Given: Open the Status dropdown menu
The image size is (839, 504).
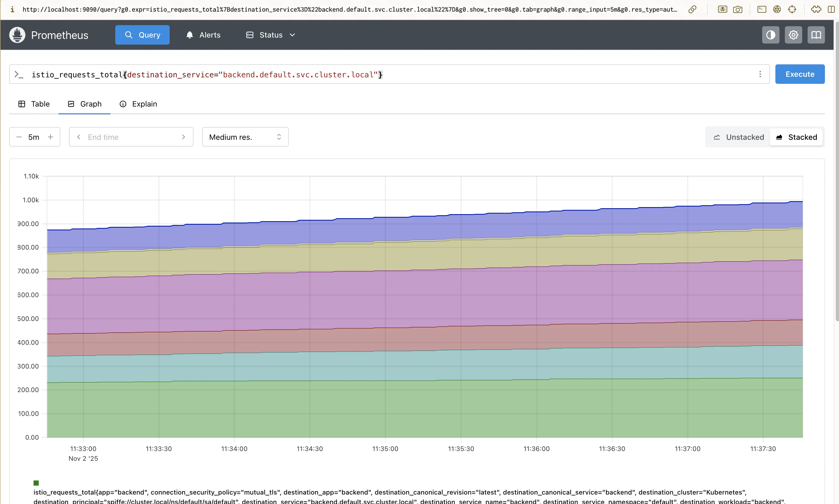Looking at the screenshot, I should [271, 35].
